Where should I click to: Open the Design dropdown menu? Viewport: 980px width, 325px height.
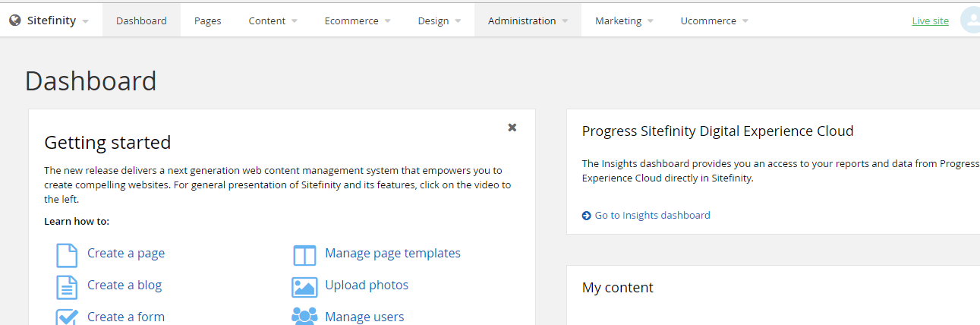click(440, 21)
